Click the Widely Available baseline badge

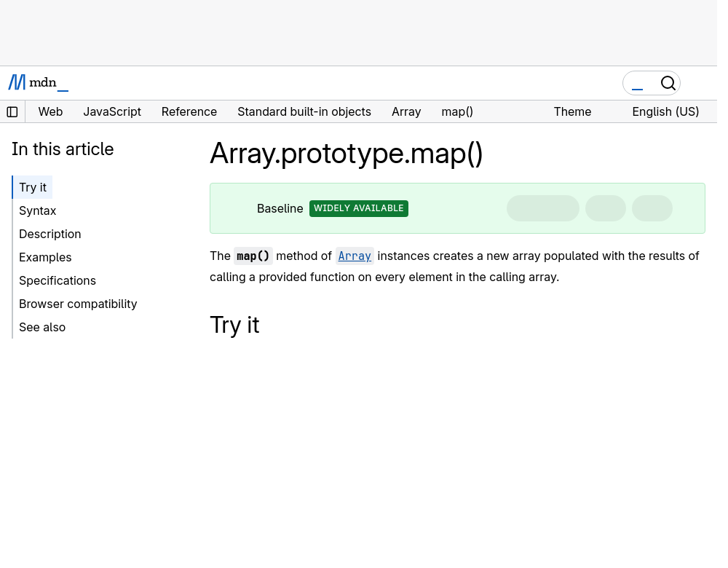point(359,208)
